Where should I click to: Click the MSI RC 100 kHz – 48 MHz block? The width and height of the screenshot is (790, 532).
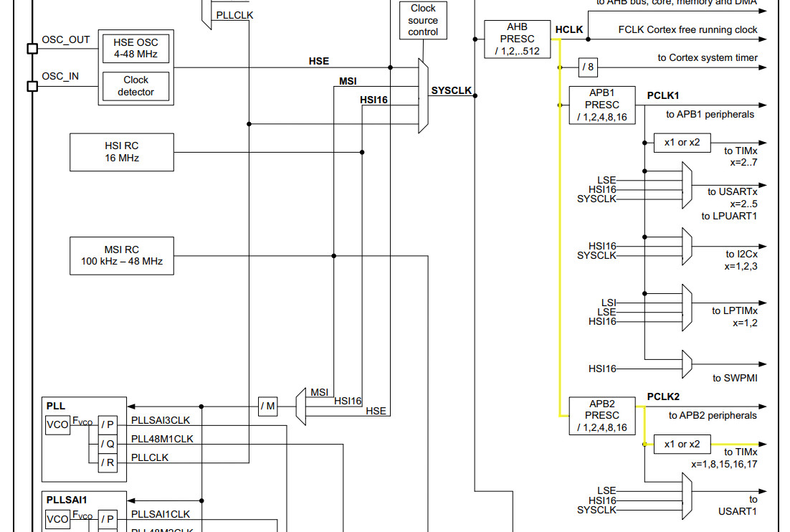(120, 255)
